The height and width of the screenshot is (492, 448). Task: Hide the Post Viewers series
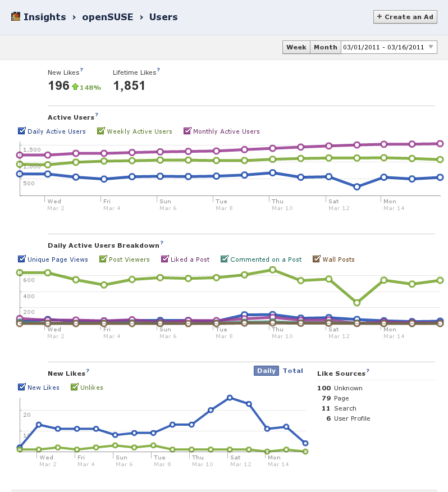coord(103,259)
